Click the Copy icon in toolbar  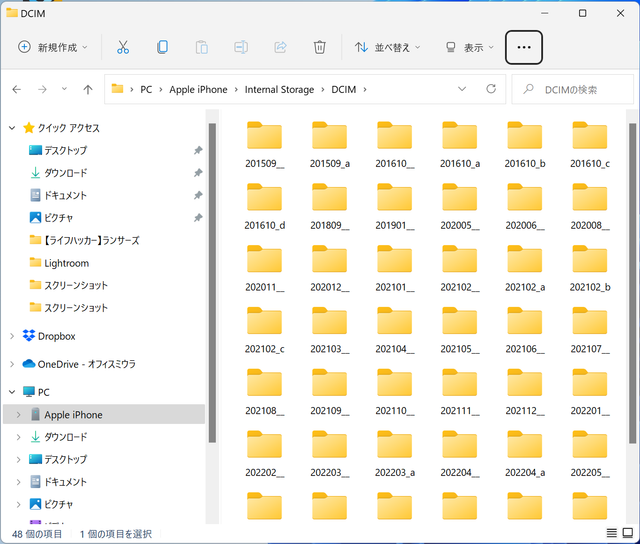(162, 47)
